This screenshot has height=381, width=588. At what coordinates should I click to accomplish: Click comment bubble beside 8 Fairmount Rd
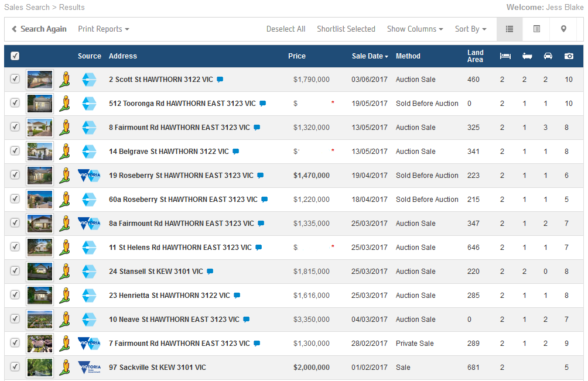click(x=257, y=128)
